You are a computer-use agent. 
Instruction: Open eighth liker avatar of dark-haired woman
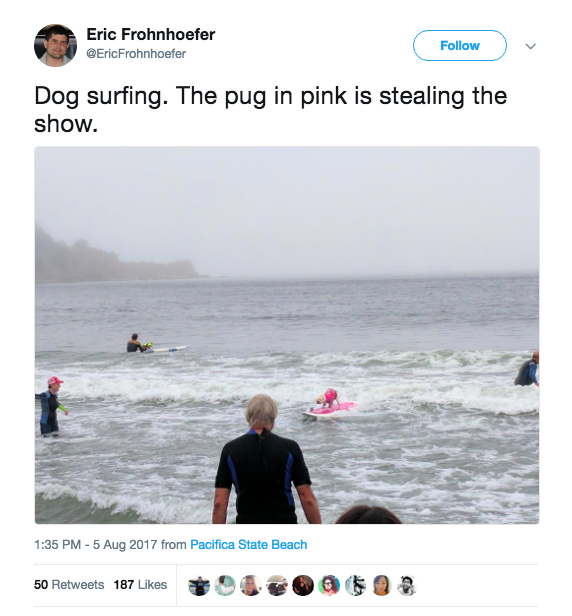click(x=381, y=585)
